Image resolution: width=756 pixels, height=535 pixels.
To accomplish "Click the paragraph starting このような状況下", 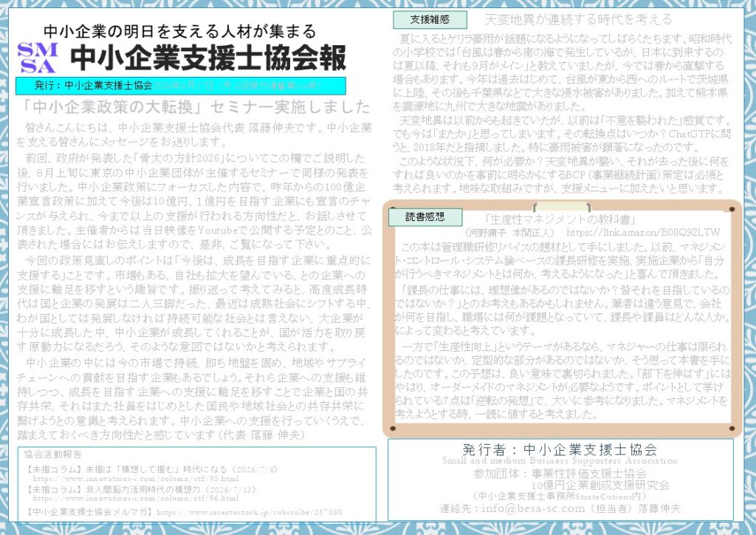I will pyautogui.click(x=562, y=175).
